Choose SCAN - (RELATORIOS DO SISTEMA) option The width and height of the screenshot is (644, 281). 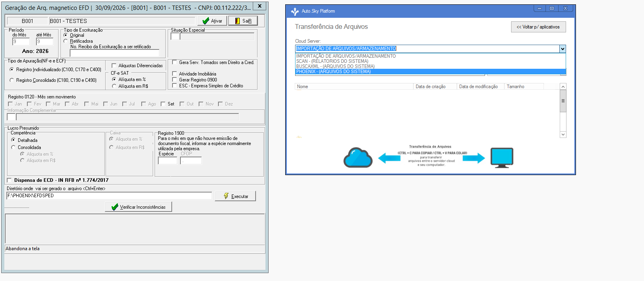pos(430,61)
